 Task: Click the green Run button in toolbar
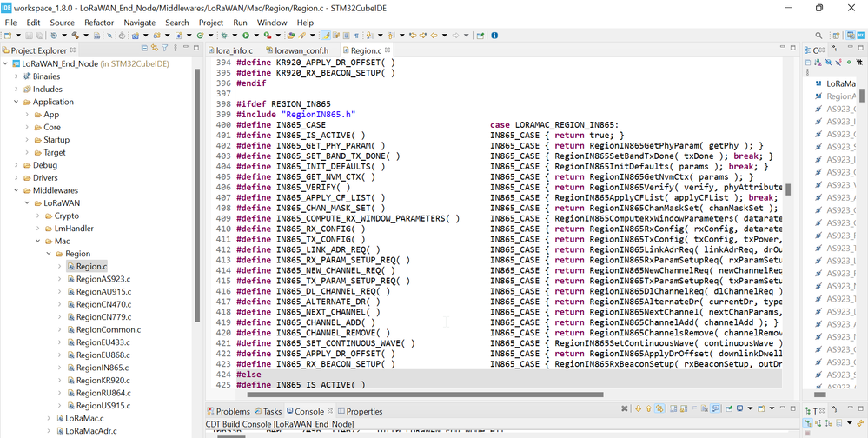[246, 35]
